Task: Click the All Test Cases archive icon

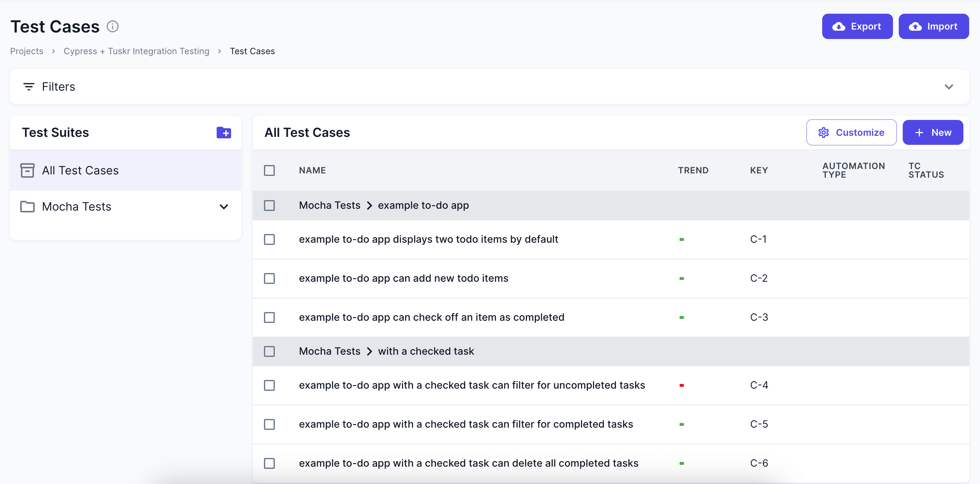Action: tap(27, 170)
